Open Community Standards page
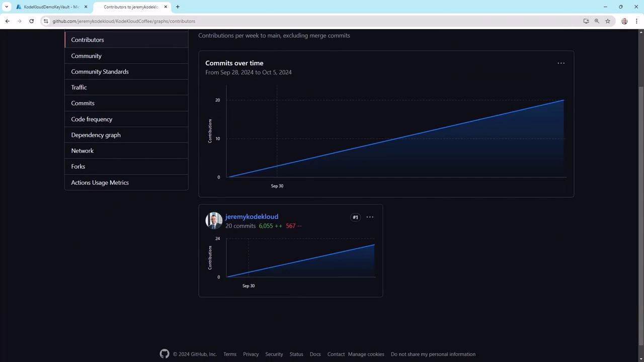The width and height of the screenshot is (644, 362). coord(126,71)
